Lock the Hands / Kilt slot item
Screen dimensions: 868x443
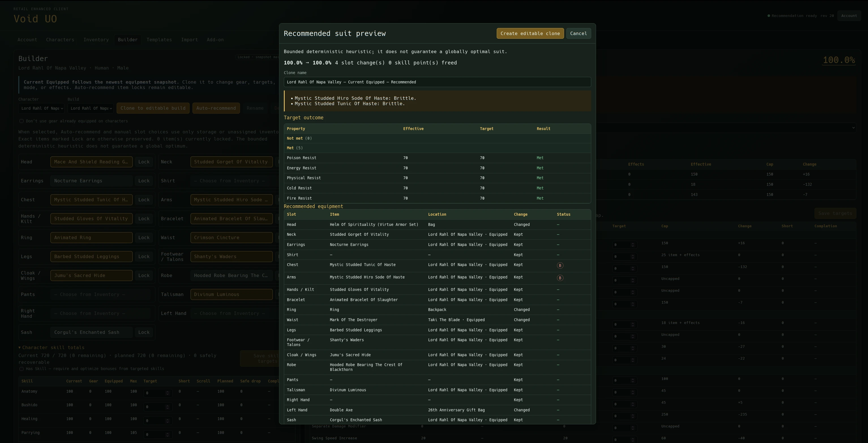[144, 219]
